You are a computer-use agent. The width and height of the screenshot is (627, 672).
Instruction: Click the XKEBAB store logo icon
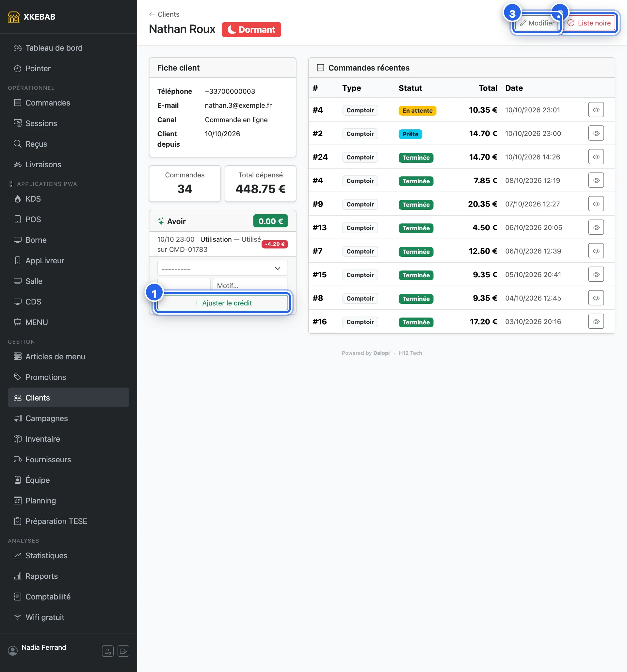(13, 17)
